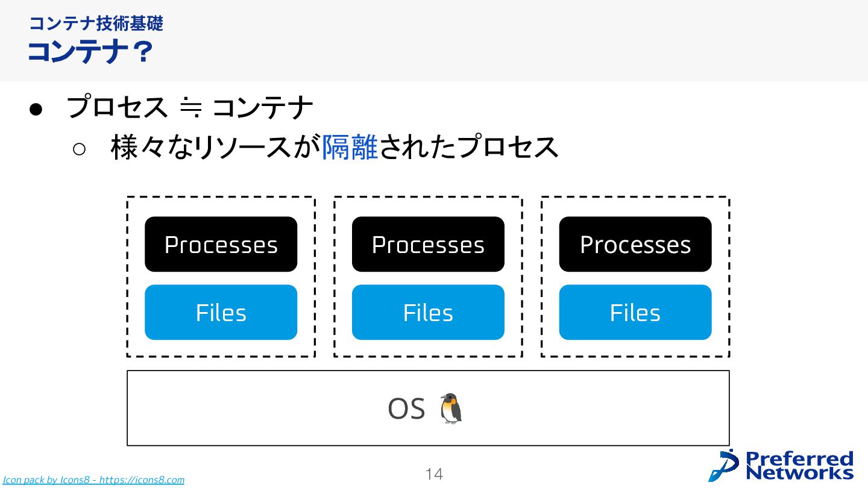The height and width of the screenshot is (488, 868).
Task: Click the blue highlighted word 隔離
Action: [350, 148]
